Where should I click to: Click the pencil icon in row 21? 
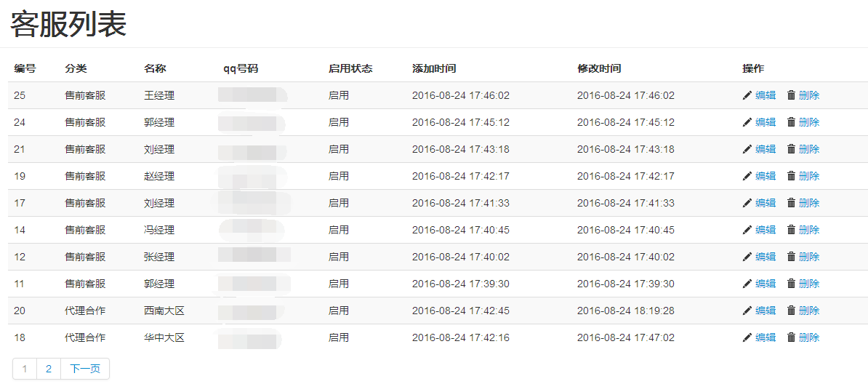click(x=747, y=149)
